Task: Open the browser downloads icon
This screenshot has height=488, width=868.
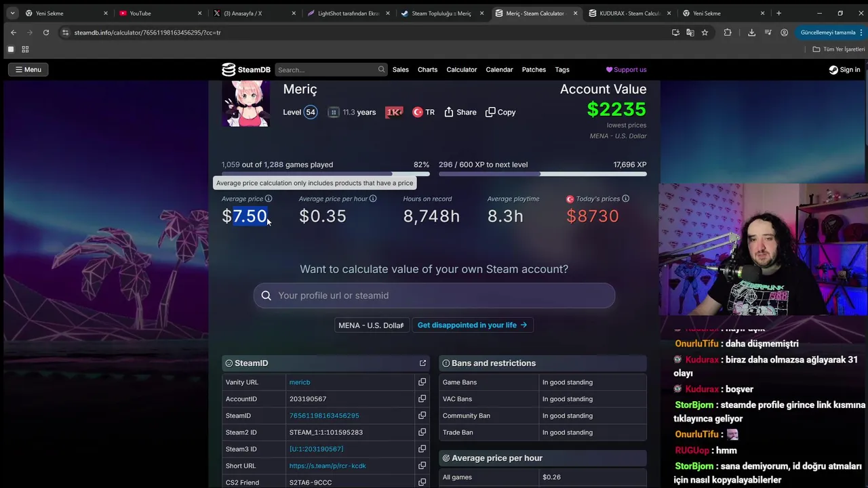Action: click(x=751, y=33)
